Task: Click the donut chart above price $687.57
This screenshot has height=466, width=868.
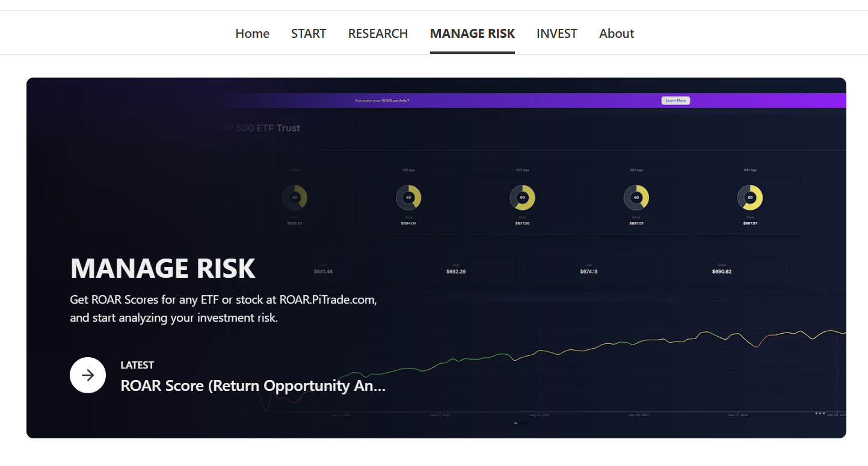Action: click(750, 197)
